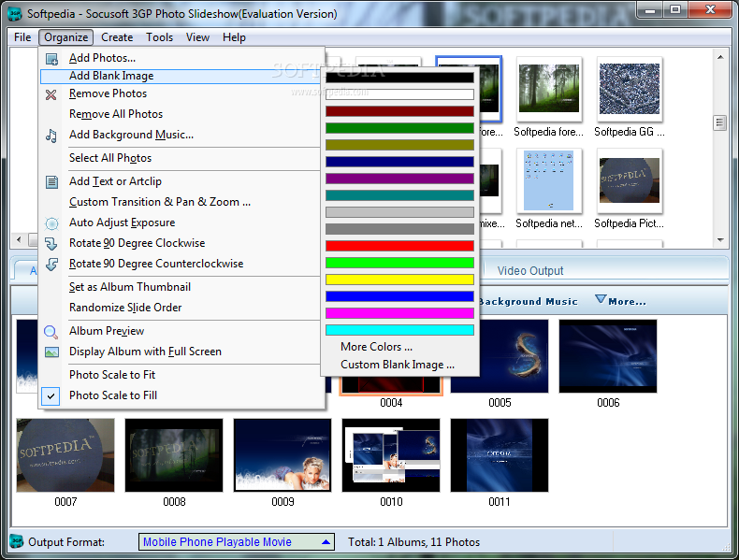Choose Select All Photos
The height and width of the screenshot is (560, 739).
(x=110, y=158)
